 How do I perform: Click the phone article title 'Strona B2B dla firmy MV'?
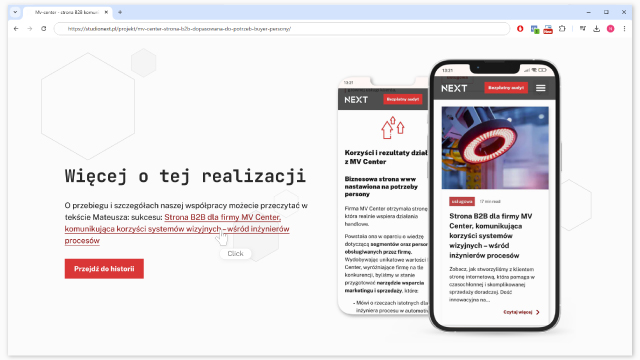pyautogui.click(x=491, y=236)
